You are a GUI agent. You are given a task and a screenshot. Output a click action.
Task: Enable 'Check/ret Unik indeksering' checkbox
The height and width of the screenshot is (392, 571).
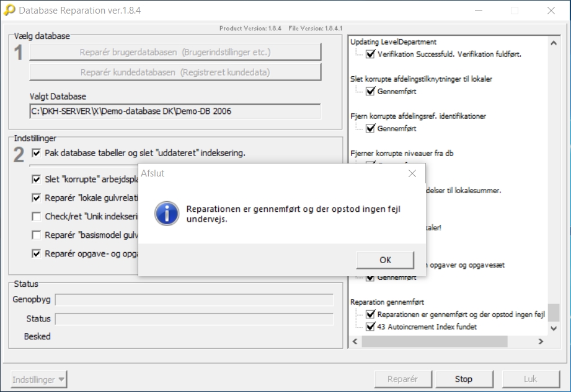[x=37, y=217]
